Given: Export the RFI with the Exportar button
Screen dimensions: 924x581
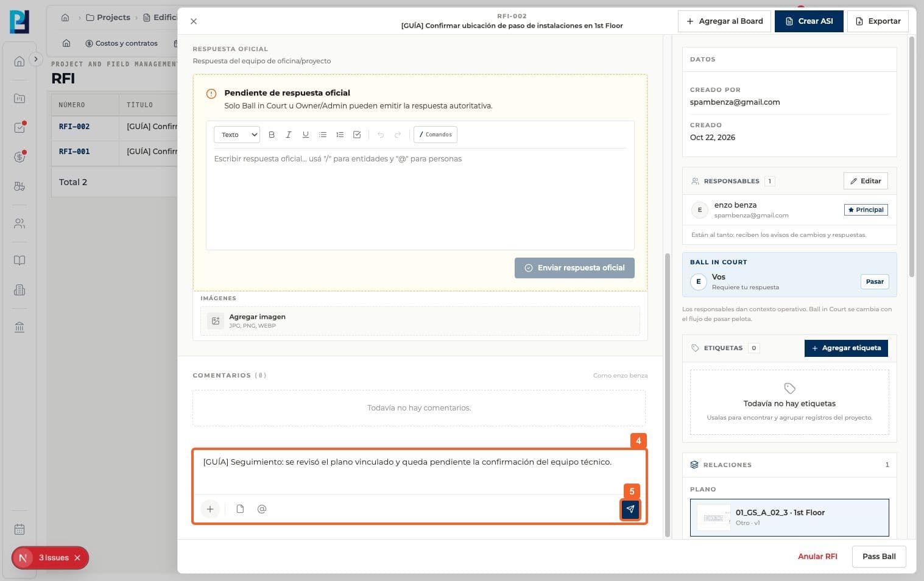Looking at the screenshot, I should tap(878, 21).
